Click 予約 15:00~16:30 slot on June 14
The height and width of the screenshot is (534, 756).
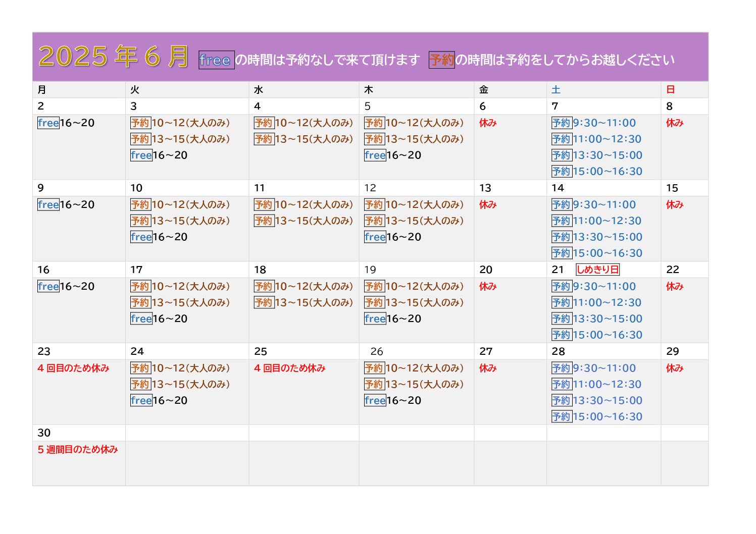coord(597,253)
